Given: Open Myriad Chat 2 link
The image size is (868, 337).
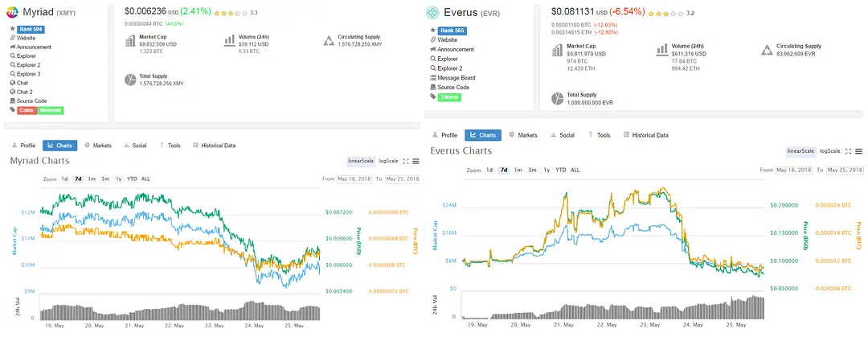Looking at the screenshot, I should coord(24,92).
